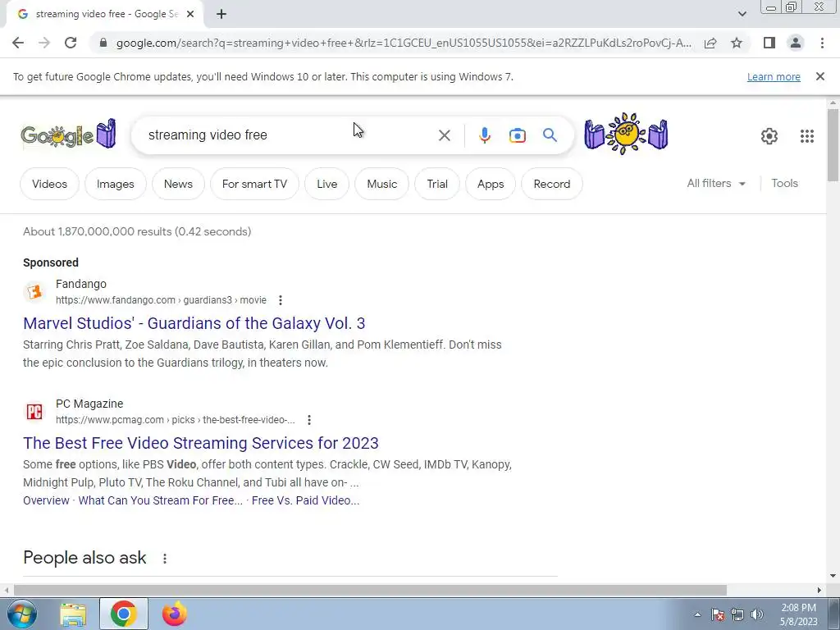The height and width of the screenshot is (630, 840).
Task: Click the scroll down arrow
Action: click(833, 576)
